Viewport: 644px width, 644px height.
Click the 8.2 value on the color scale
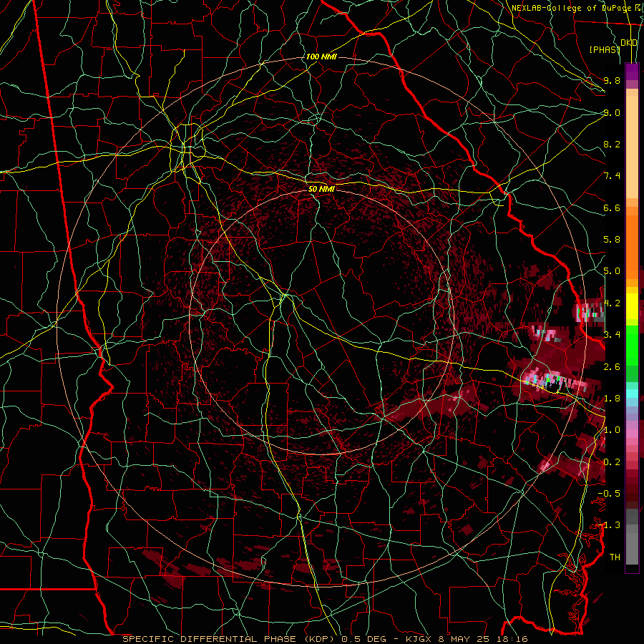[x=612, y=144]
